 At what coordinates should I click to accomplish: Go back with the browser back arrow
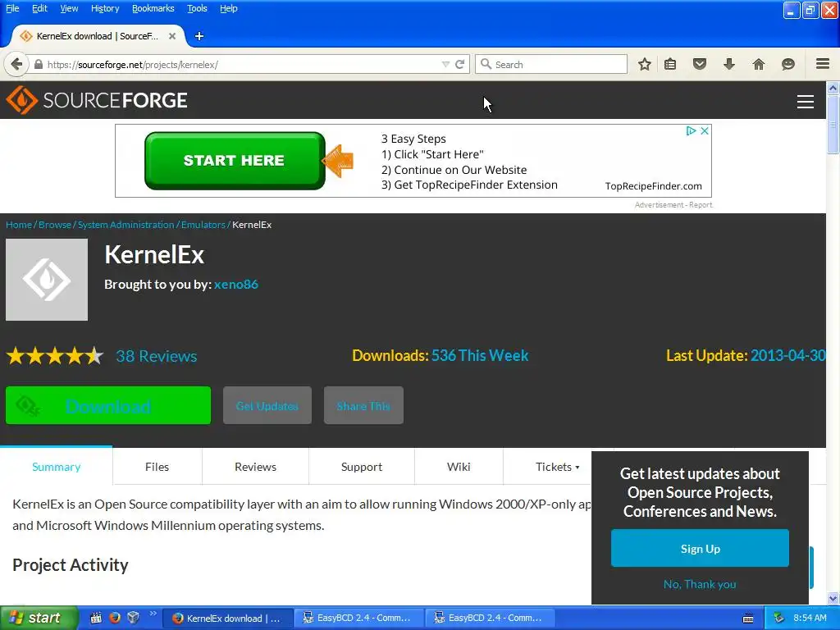(16, 64)
